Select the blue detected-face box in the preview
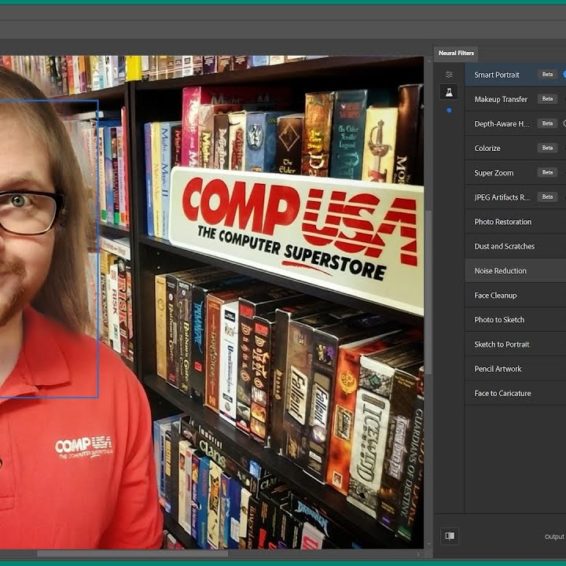Image resolution: width=566 pixels, height=566 pixels. tap(49, 249)
